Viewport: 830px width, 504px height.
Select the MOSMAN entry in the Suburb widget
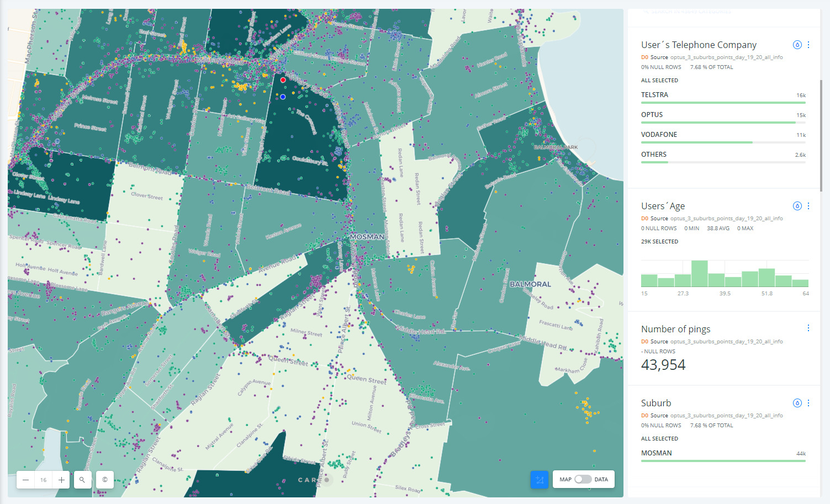click(x=657, y=453)
